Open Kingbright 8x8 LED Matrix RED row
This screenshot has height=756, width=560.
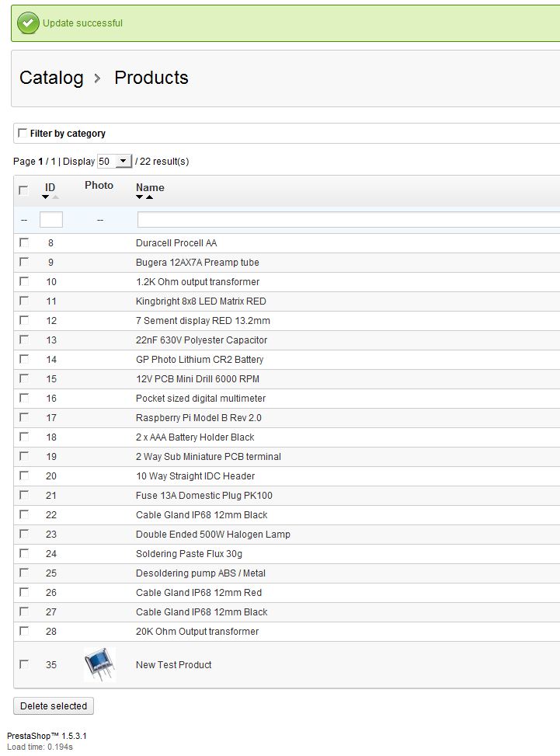pos(287,301)
